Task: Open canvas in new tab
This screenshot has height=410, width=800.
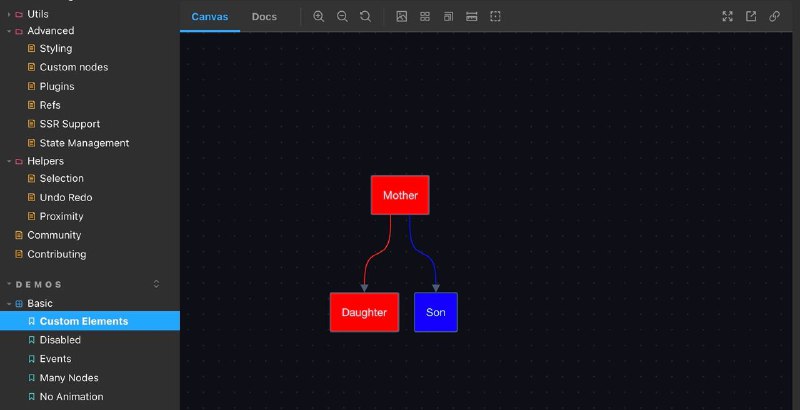Action: pos(751,16)
